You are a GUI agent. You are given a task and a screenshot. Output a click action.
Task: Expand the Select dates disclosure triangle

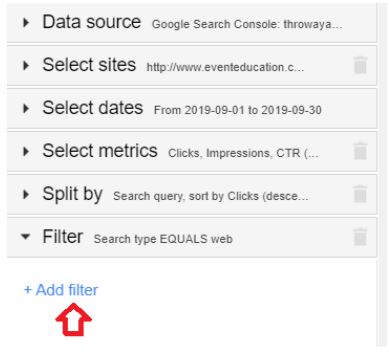tap(26, 108)
